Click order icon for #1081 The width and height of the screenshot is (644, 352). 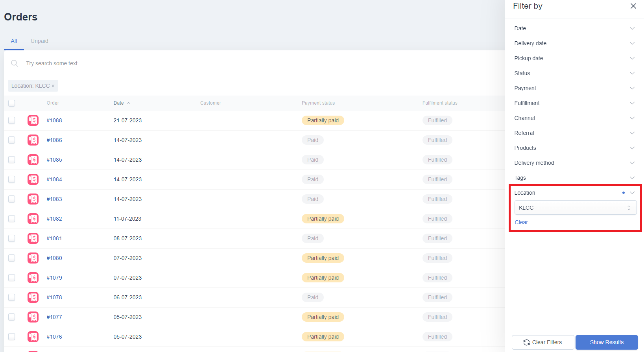click(33, 238)
